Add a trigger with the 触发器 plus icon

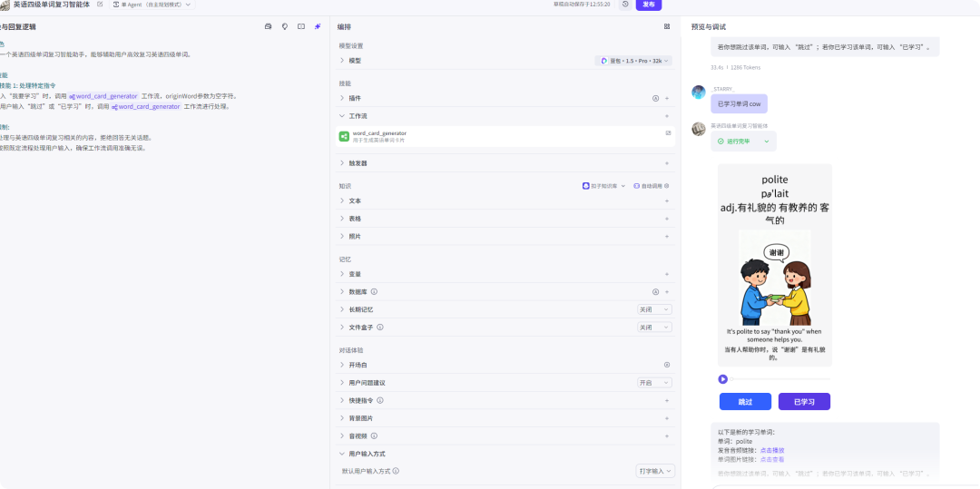(x=667, y=163)
